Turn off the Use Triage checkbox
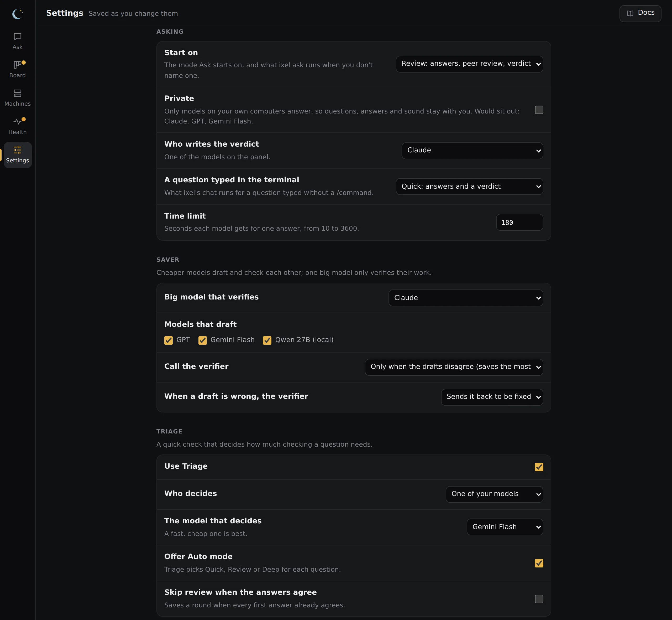672x620 pixels. tap(539, 467)
